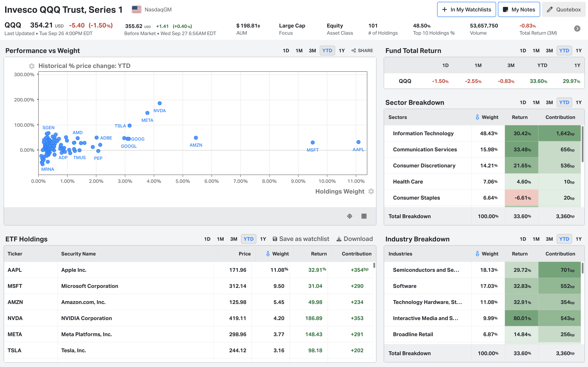Sort ETF Holdings by Ticker column
Viewport: 588px width, 367px height.
pos(15,254)
